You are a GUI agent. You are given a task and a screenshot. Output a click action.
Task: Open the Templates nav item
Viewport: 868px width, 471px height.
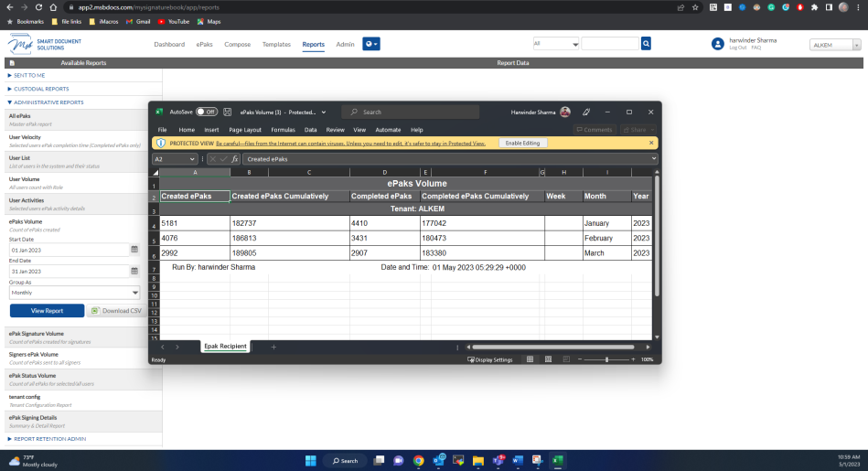click(276, 44)
